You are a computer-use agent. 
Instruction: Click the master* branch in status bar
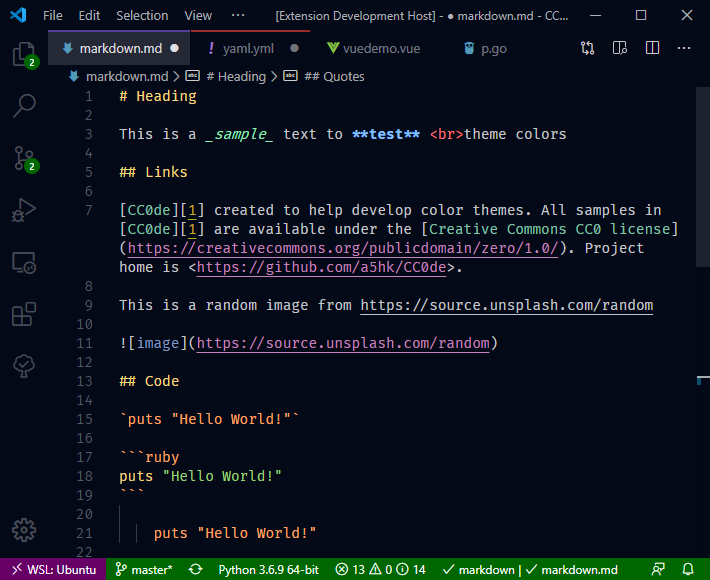click(144, 570)
